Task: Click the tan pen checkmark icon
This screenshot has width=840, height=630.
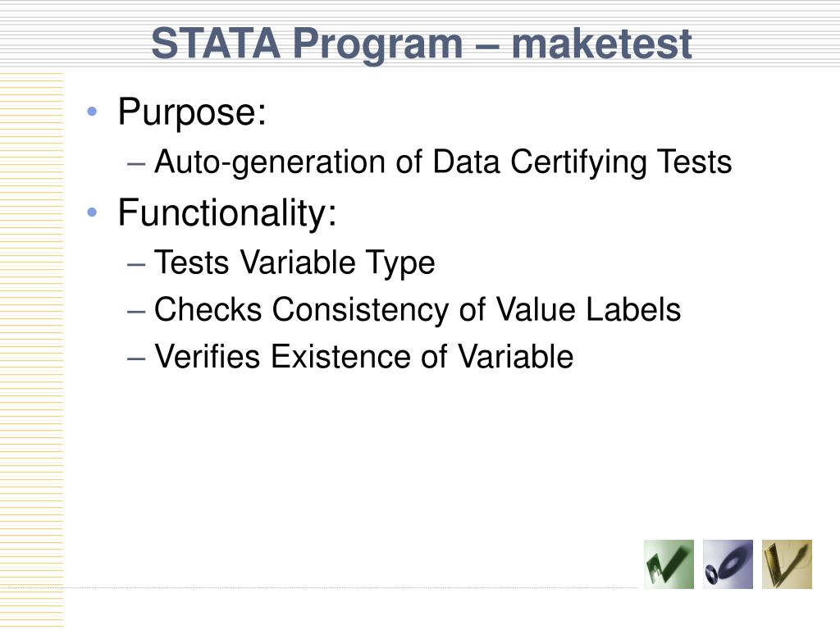Action: (787, 564)
